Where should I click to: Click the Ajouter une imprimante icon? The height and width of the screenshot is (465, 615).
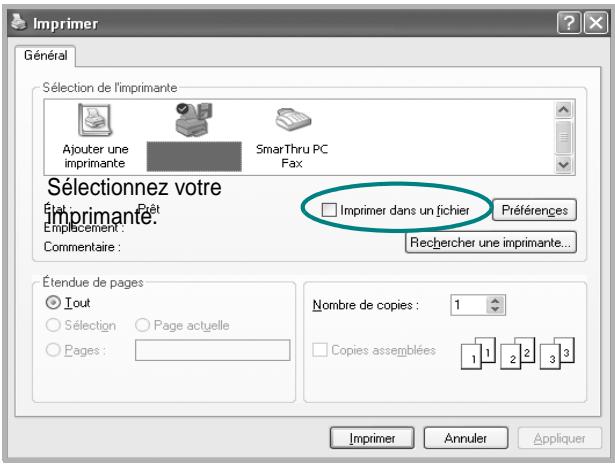[x=95, y=120]
